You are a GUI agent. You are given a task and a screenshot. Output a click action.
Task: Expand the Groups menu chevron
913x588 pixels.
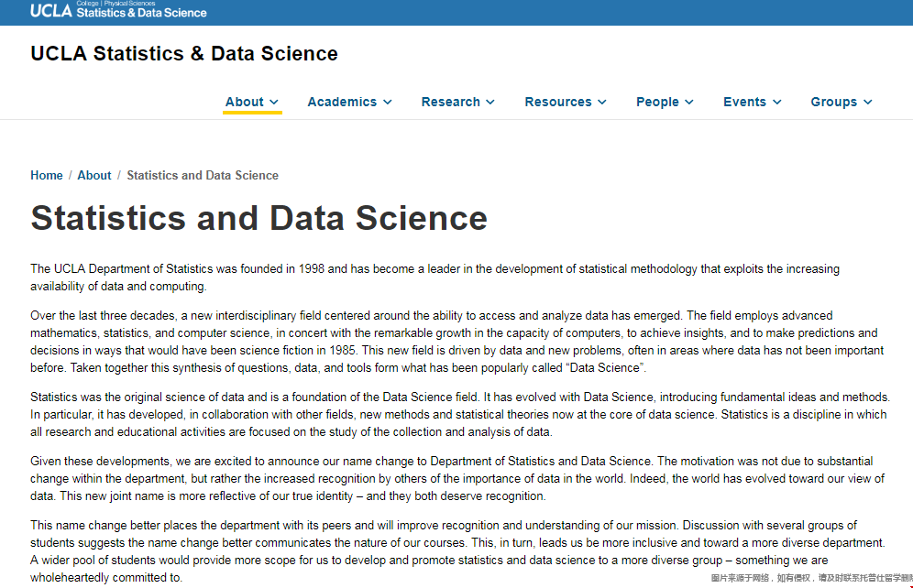pos(868,103)
